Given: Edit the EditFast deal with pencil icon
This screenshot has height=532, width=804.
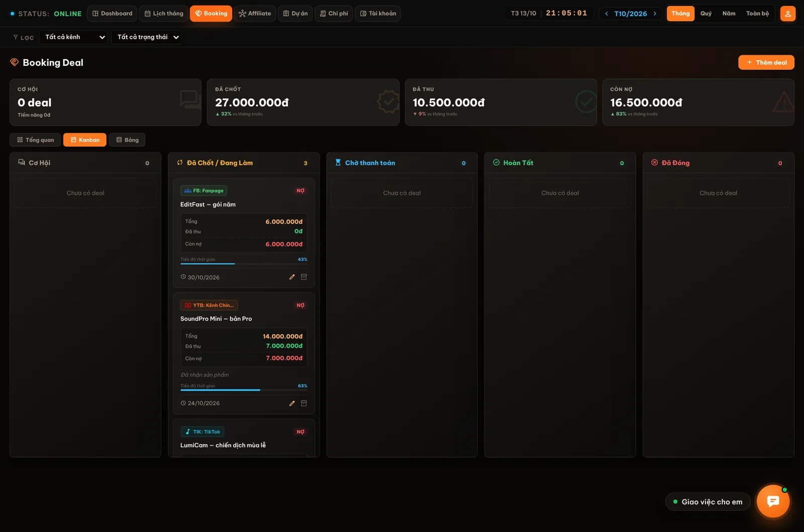Looking at the screenshot, I should [x=292, y=277].
